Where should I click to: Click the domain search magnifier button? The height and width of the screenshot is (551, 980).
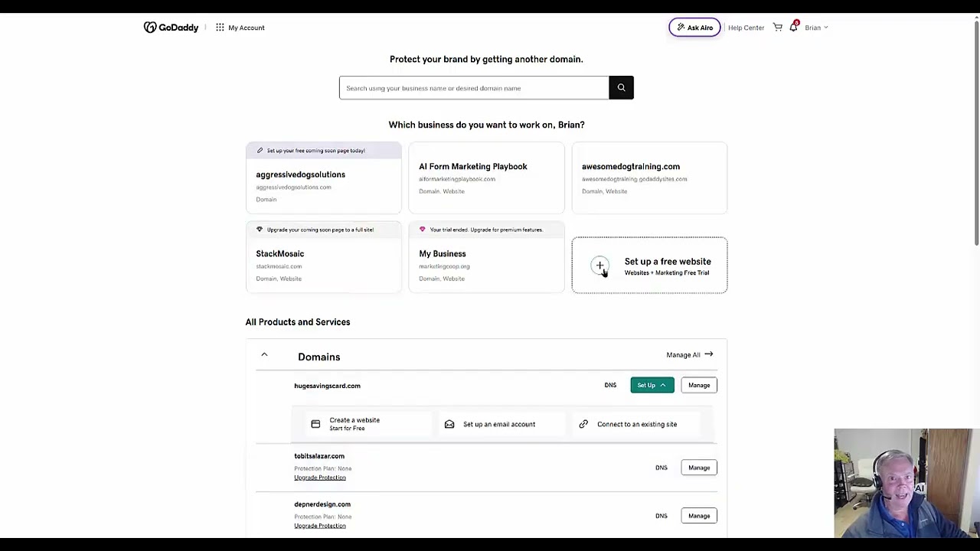click(621, 87)
